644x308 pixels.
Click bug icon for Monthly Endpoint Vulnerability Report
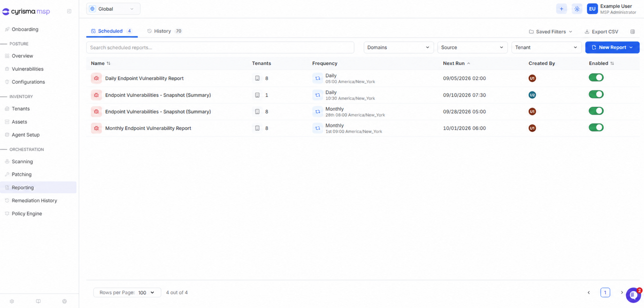tap(96, 128)
